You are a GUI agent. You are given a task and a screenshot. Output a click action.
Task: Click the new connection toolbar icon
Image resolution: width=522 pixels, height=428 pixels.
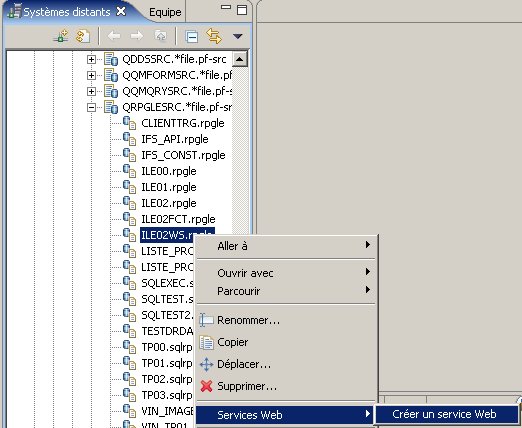tap(61, 36)
